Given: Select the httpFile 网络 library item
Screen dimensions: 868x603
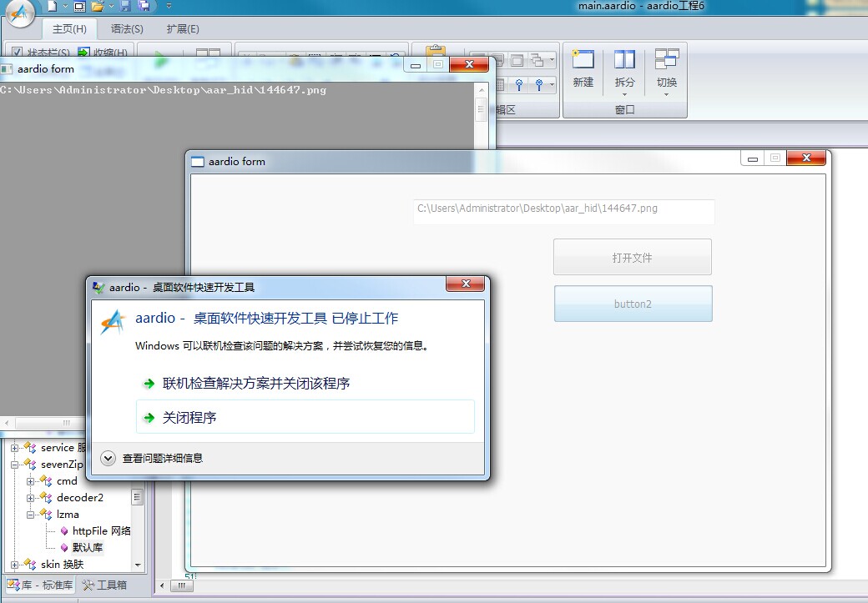Looking at the screenshot, I should 101,531.
